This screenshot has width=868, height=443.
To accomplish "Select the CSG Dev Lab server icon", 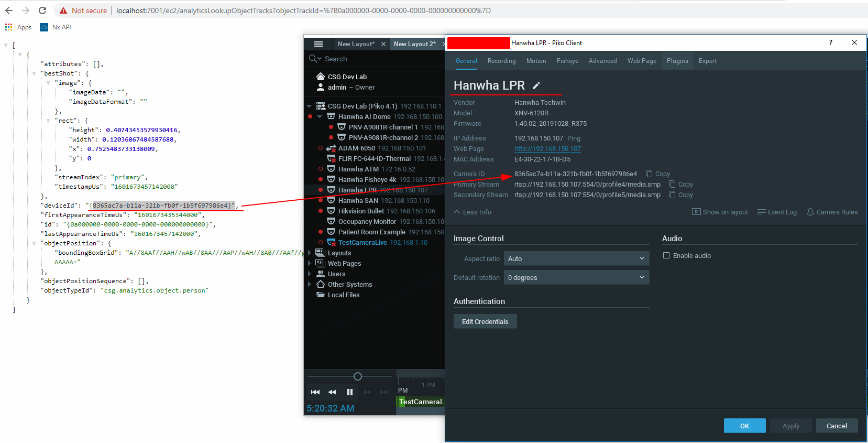I will point(321,106).
